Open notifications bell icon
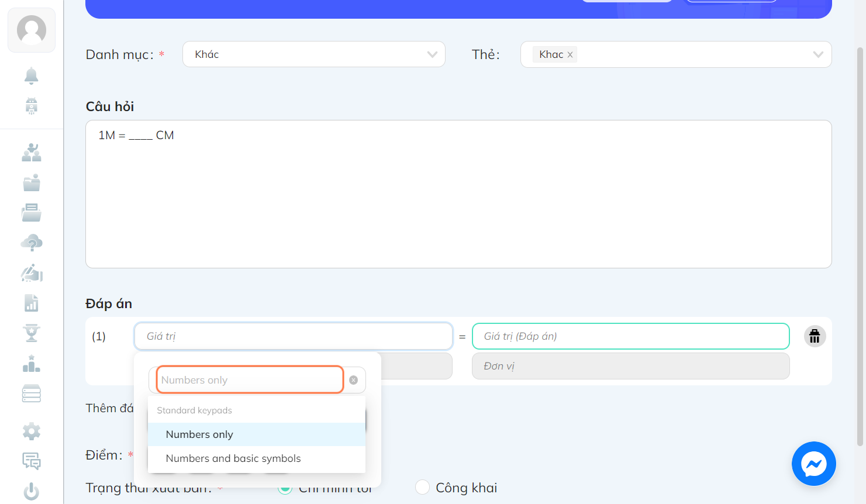 [x=32, y=75]
